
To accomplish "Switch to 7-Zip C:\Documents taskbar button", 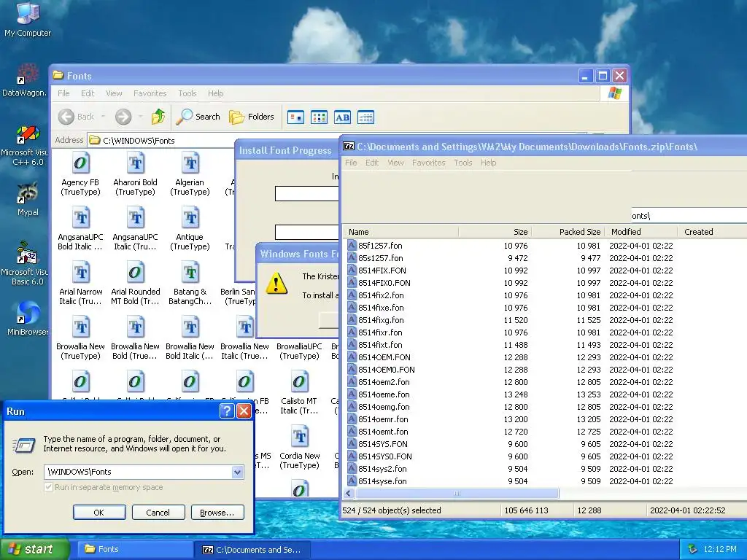I will (252, 550).
